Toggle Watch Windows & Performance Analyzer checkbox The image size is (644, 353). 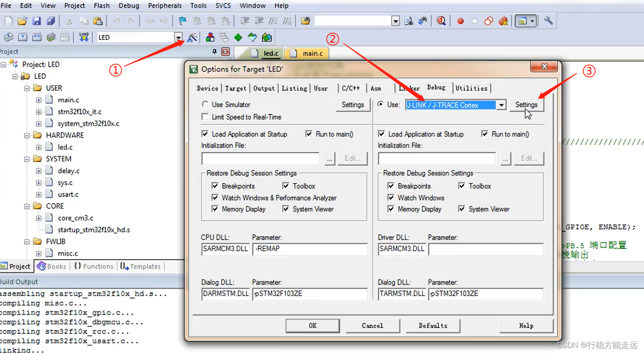click(215, 197)
